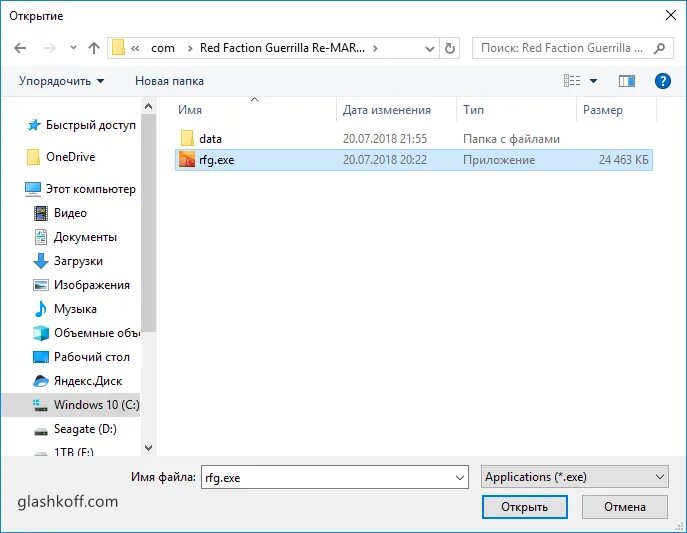Open the Музыка folder
The width and height of the screenshot is (687, 533).
(x=65, y=309)
